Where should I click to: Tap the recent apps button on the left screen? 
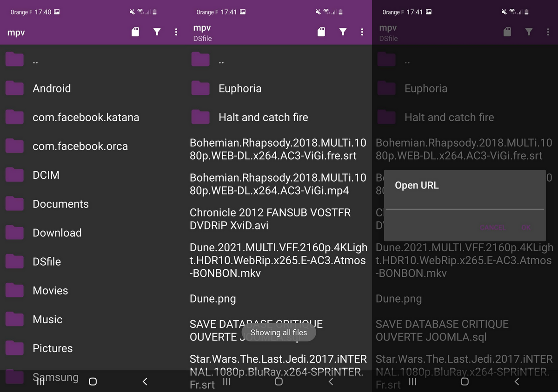pyautogui.click(x=41, y=381)
